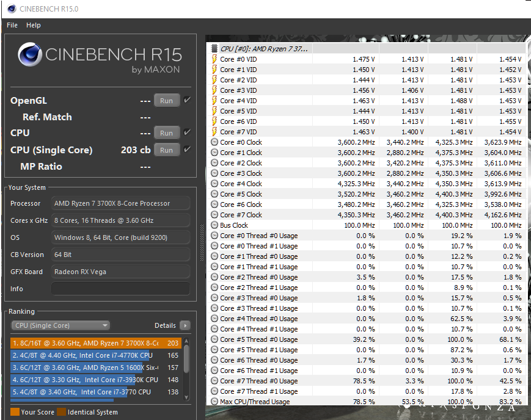Click the clock icon beside Core #2 Clock

click(214, 163)
